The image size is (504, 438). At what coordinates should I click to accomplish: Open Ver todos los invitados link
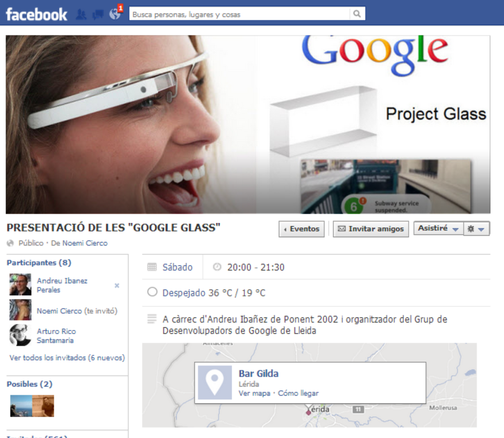click(67, 358)
